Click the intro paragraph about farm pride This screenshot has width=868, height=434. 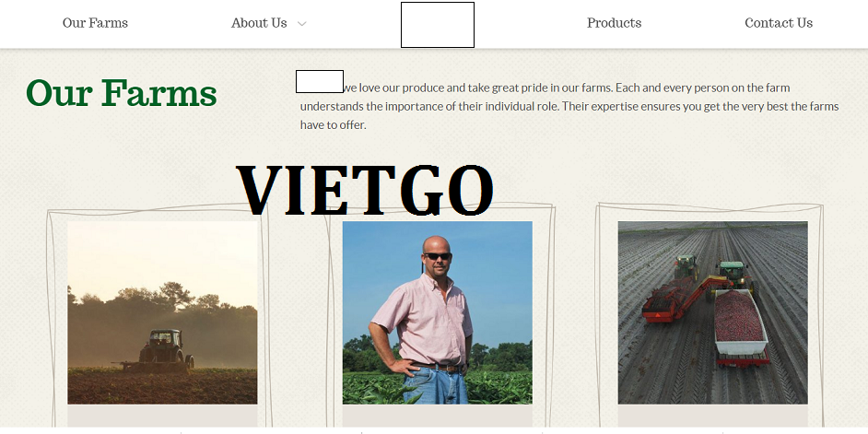[569, 106]
